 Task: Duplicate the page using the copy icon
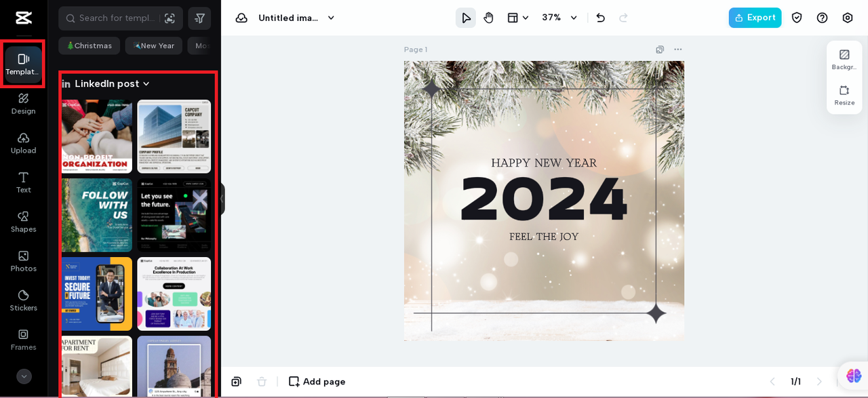coord(660,49)
